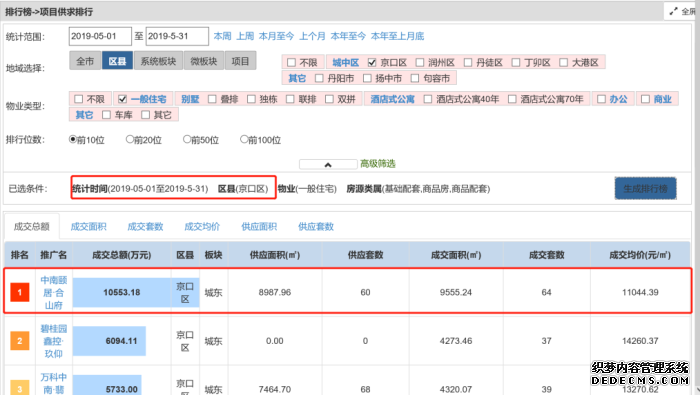Viewport: 700px width, 395px height.
Task: Click the rank 1 orange badge
Action: [20, 293]
